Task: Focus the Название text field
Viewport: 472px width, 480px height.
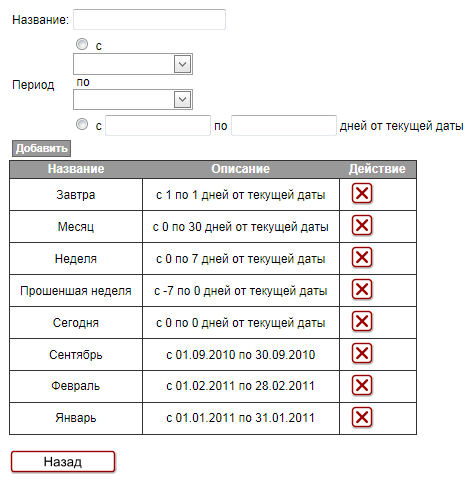Action: coord(149,20)
